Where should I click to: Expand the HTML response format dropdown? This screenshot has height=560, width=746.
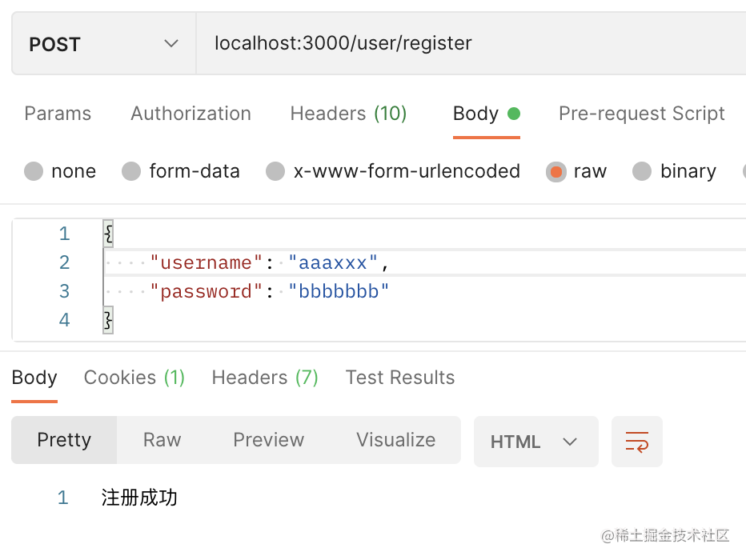coord(535,442)
